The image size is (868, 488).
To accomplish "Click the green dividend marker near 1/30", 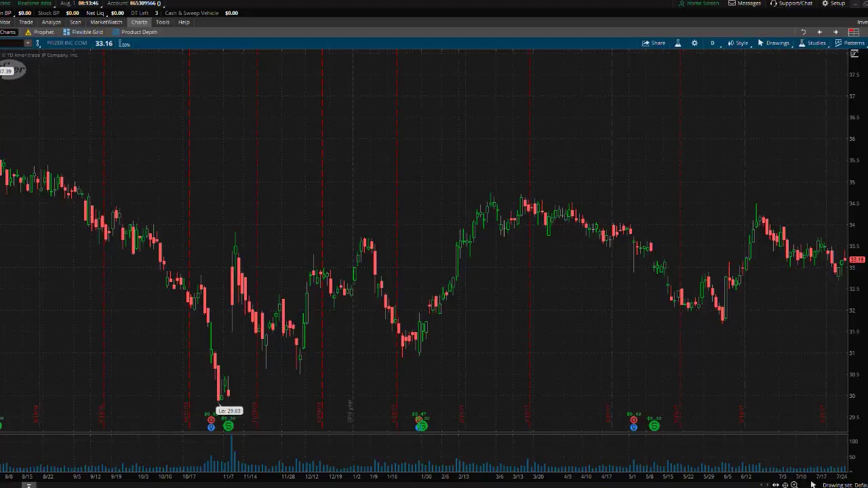I will coord(421,426).
